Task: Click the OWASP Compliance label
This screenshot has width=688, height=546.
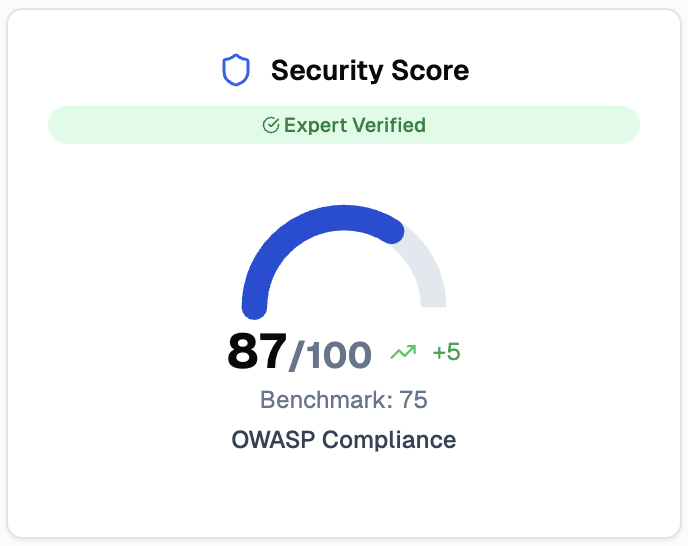Action: click(x=344, y=440)
